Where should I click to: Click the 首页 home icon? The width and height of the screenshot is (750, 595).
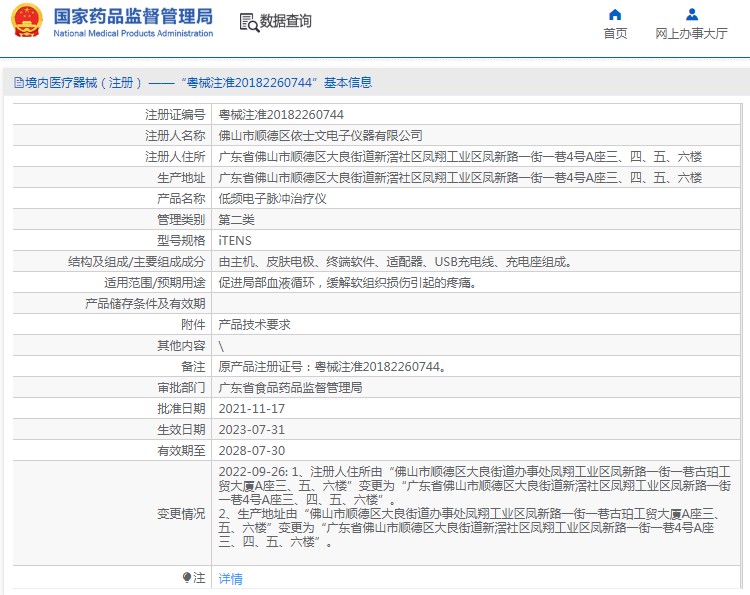click(x=615, y=14)
